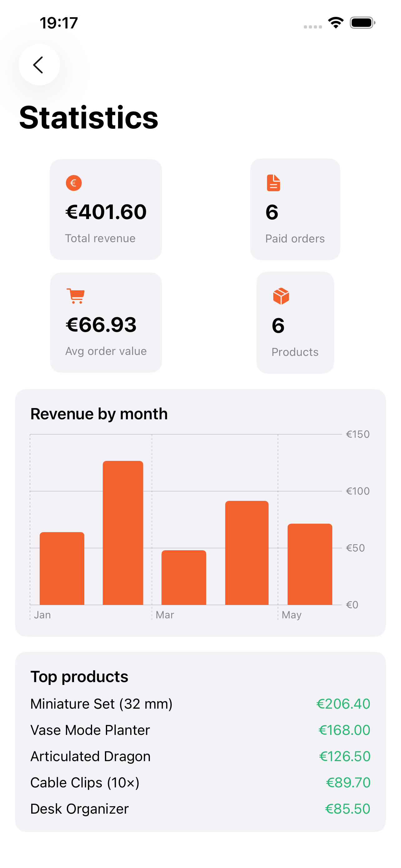The image size is (401, 868).
Task: Tap the Revenue by month heading
Action: [x=99, y=414]
